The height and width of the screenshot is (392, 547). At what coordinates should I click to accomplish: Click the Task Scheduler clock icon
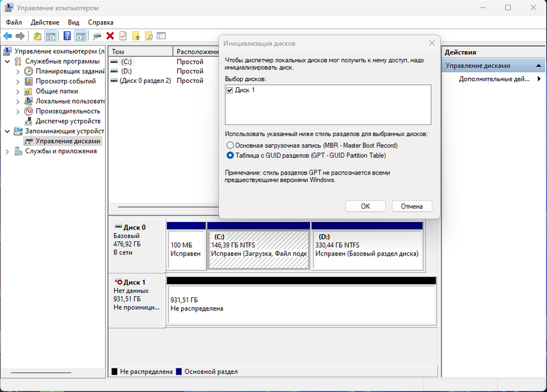pyautogui.click(x=29, y=72)
